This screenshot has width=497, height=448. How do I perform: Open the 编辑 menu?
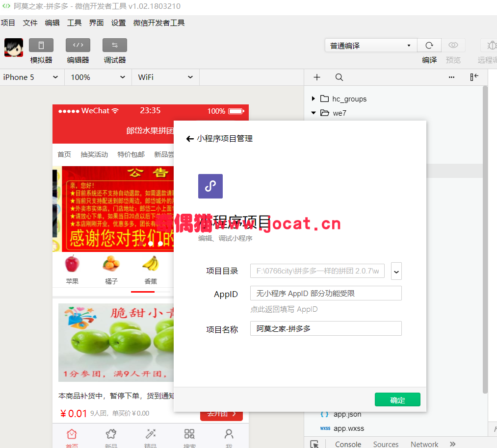(52, 23)
